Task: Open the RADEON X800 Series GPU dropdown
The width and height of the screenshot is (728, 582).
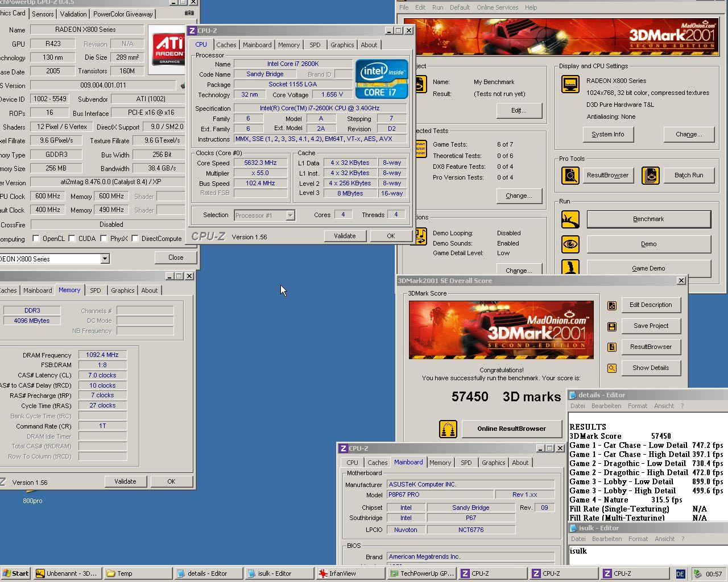Action: pos(105,259)
